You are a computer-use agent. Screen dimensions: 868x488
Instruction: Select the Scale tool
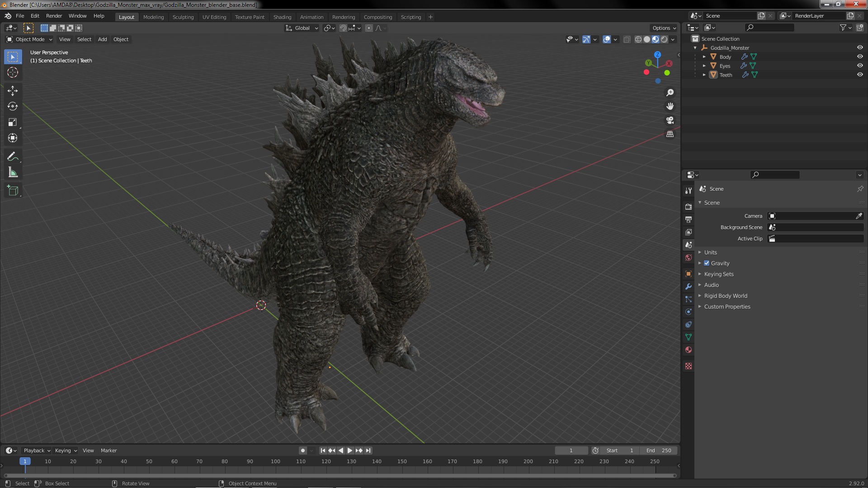pos(13,122)
